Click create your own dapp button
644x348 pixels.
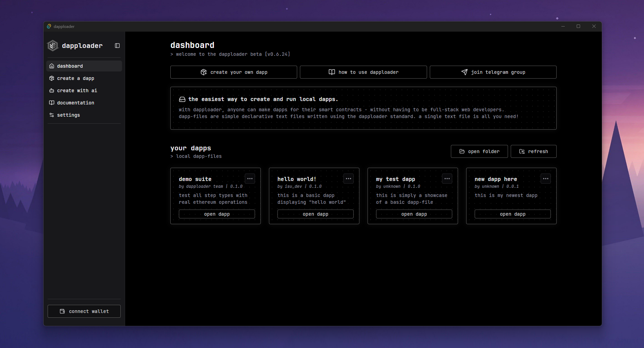(234, 72)
